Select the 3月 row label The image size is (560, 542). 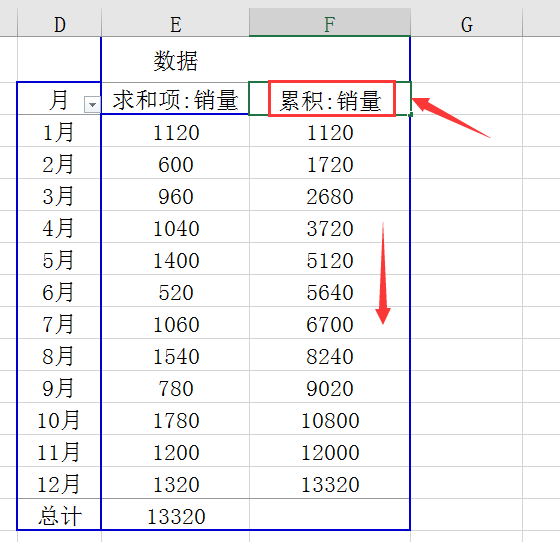pyautogui.click(x=59, y=195)
